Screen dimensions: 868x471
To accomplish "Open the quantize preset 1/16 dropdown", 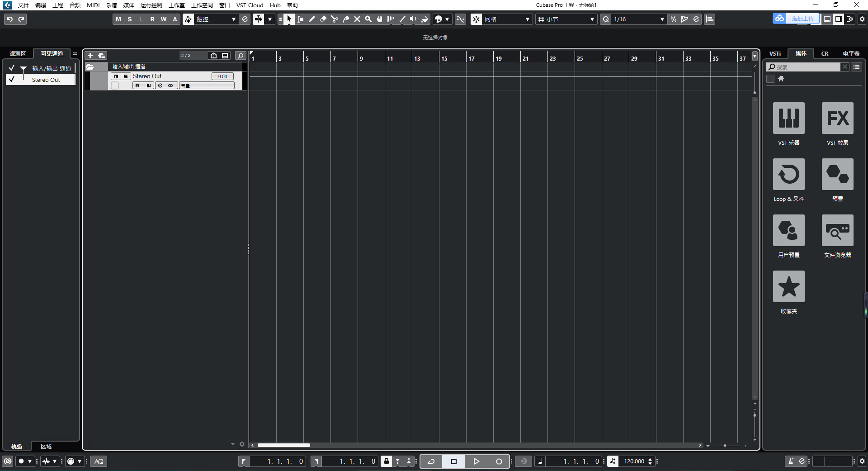I will tap(639, 19).
